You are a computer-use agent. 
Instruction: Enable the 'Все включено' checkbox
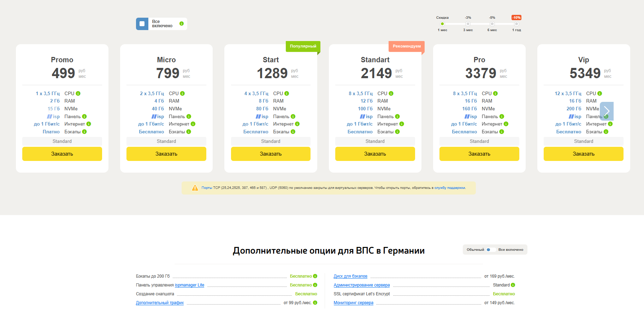[x=142, y=24]
